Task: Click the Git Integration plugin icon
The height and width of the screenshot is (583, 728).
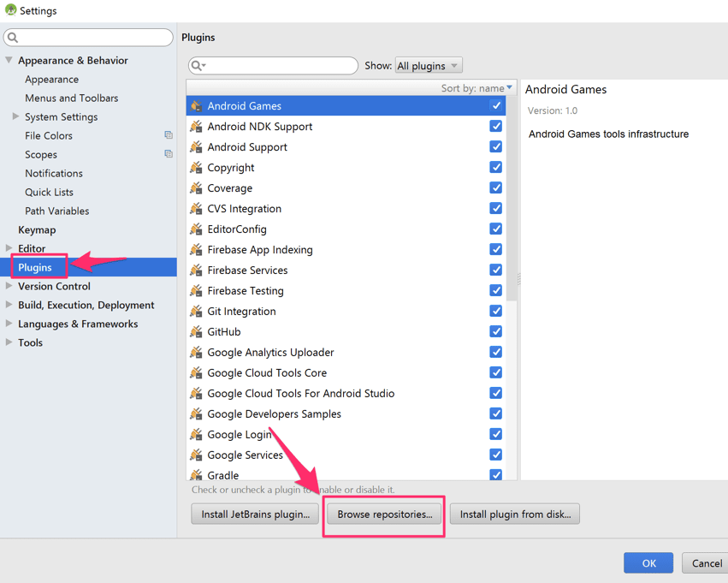Action: [197, 312]
